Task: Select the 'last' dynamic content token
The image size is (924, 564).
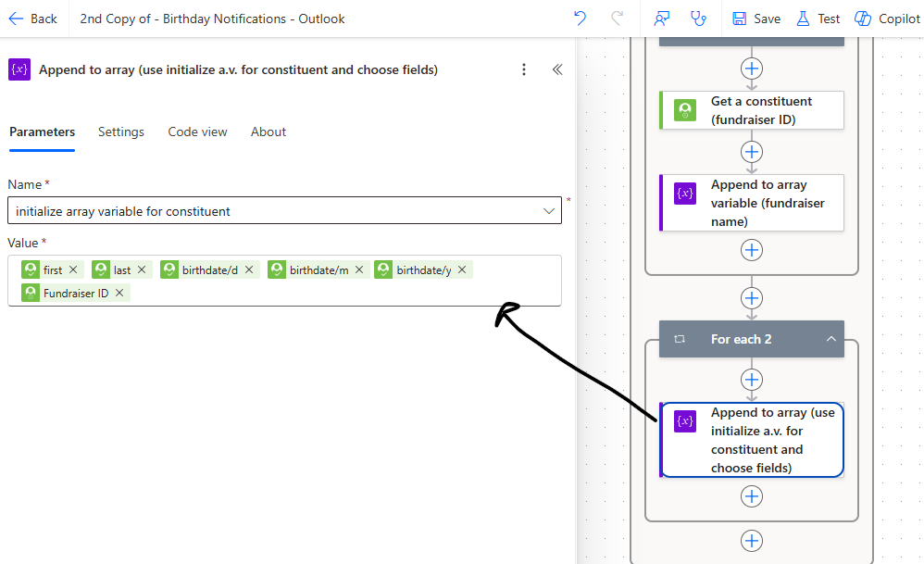Action: (x=122, y=269)
